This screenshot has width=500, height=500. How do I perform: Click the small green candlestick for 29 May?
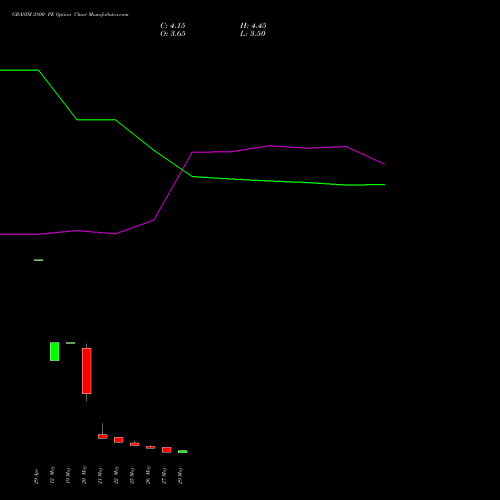[183, 451]
